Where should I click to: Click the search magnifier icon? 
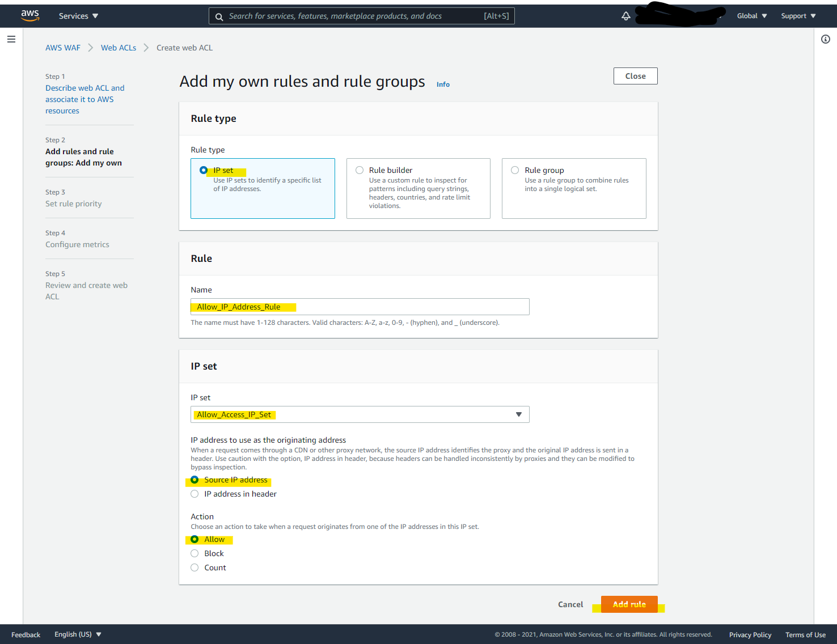tap(219, 16)
